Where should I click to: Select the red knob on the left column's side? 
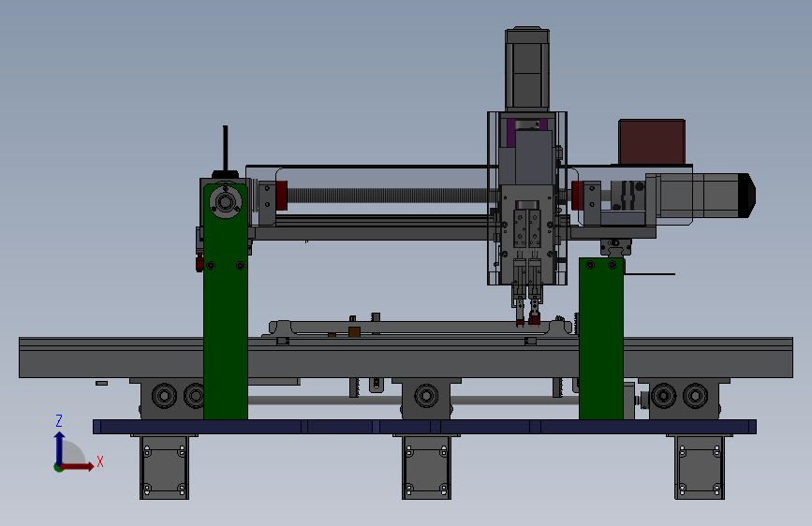tap(199, 264)
